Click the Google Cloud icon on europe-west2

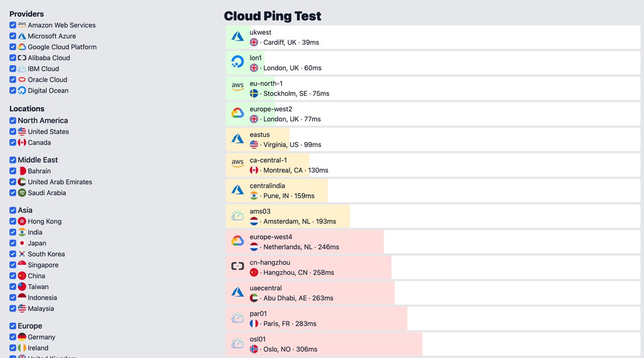[237, 113]
